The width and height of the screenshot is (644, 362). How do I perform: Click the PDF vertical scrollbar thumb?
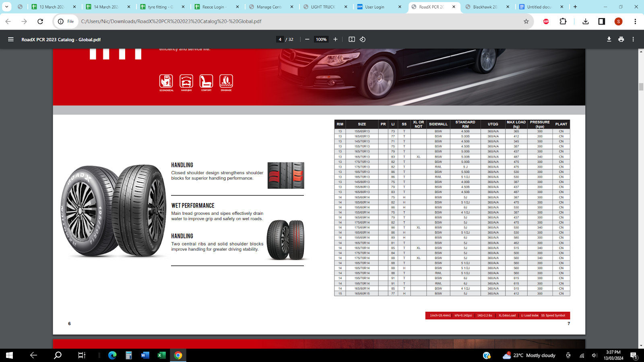coord(641,87)
